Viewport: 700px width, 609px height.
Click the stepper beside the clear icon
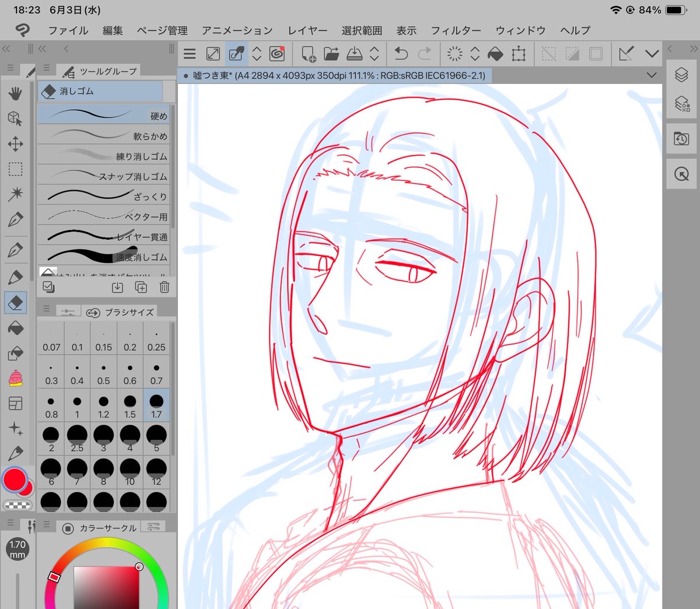click(475, 54)
